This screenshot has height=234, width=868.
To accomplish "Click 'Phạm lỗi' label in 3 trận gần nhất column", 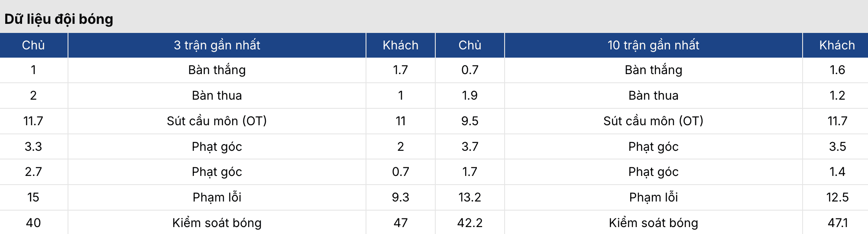I will [x=217, y=197].
